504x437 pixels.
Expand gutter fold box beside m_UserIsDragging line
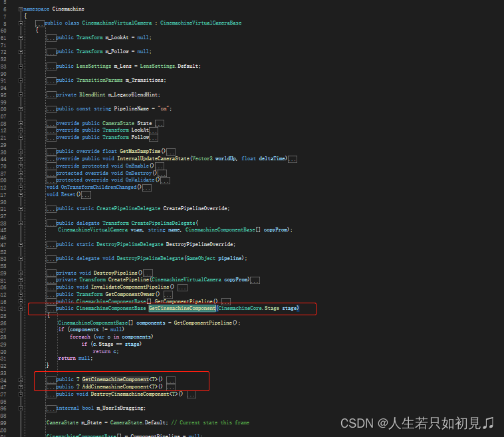point(21,408)
